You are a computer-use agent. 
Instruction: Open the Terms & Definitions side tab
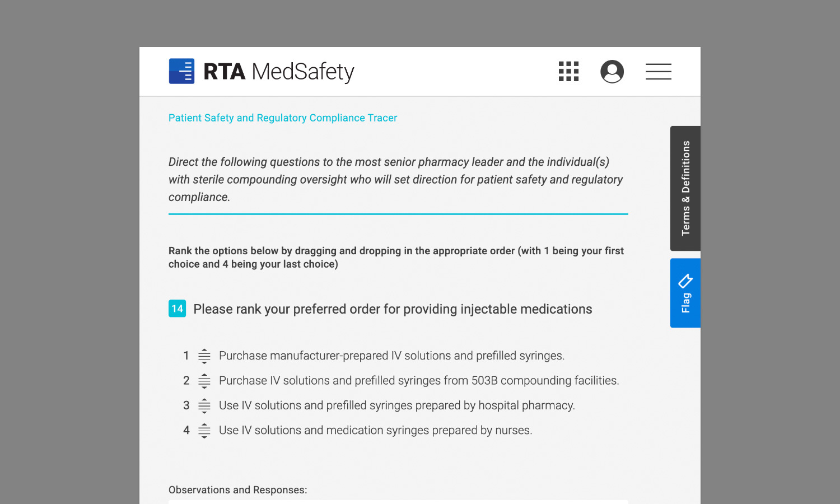[685, 188]
